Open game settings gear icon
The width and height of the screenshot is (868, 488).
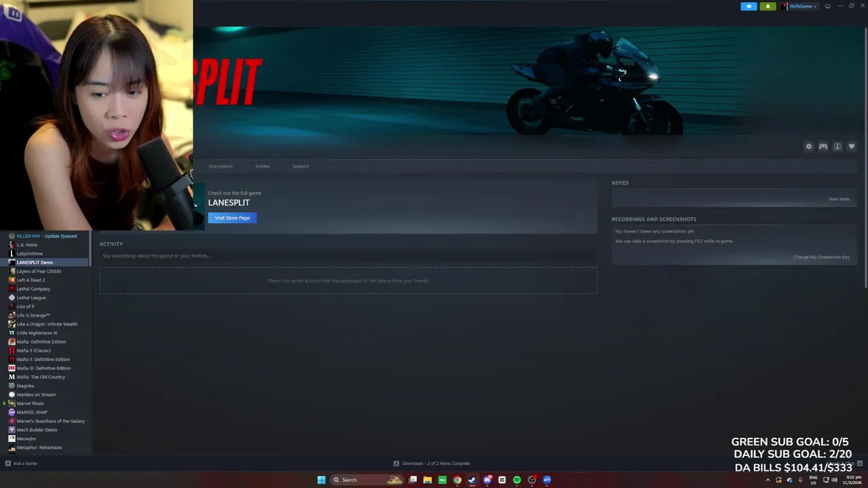pos(808,146)
